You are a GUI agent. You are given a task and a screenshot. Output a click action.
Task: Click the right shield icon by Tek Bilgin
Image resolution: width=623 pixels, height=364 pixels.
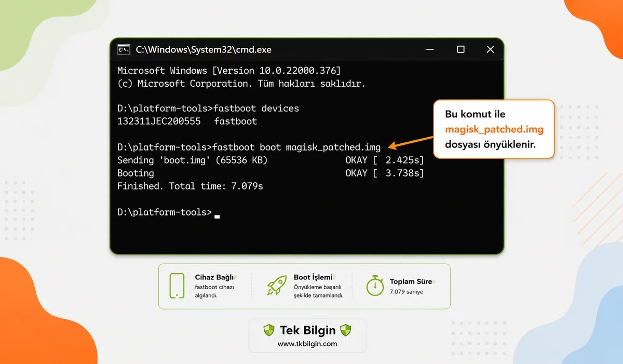(345, 330)
